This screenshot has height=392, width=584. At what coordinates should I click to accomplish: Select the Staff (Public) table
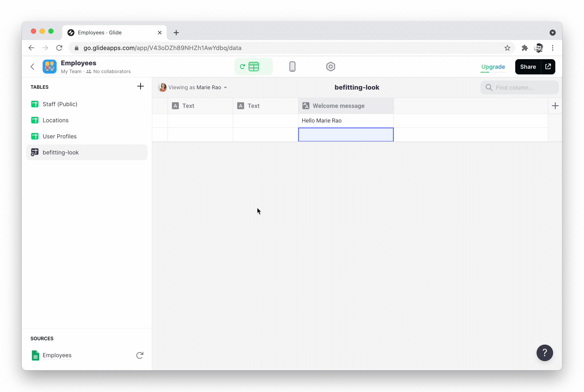tap(60, 104)
